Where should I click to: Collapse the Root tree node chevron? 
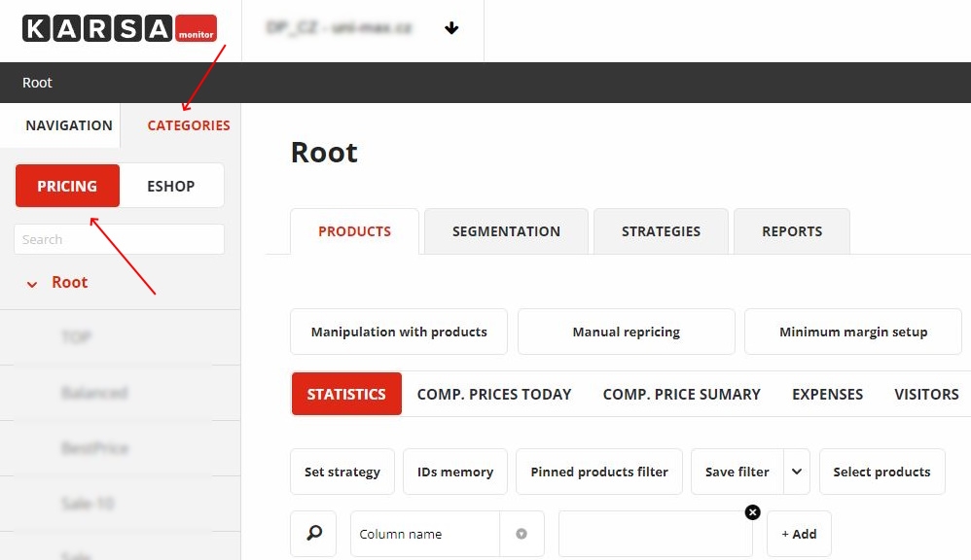click(x=32, y=284)
